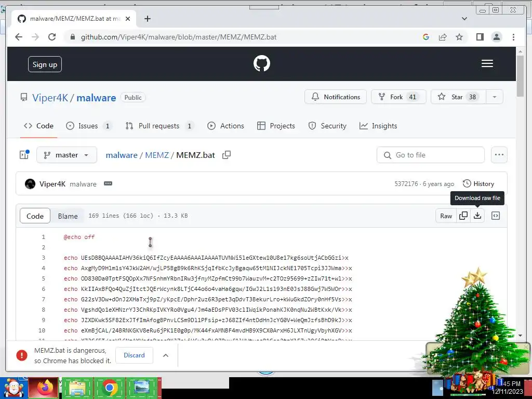Open the Insights tab
The height and width of the screenshot is (399, 532).
(x=378, y=126)
